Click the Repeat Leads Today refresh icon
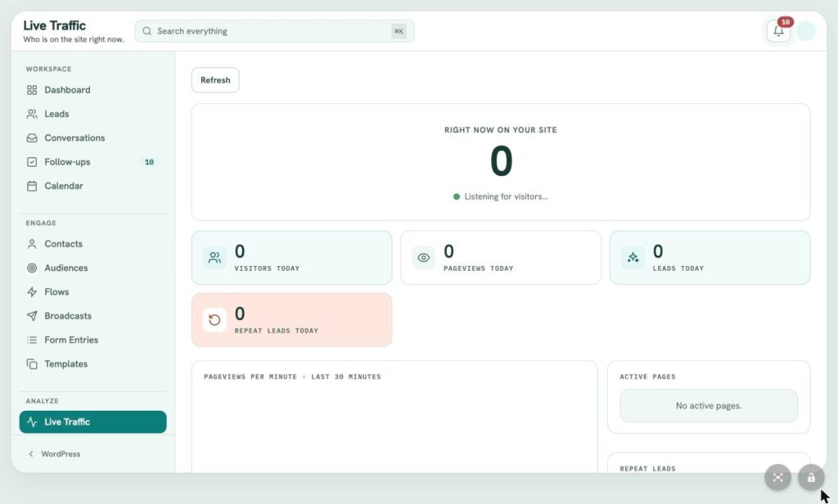 (214, 320)
